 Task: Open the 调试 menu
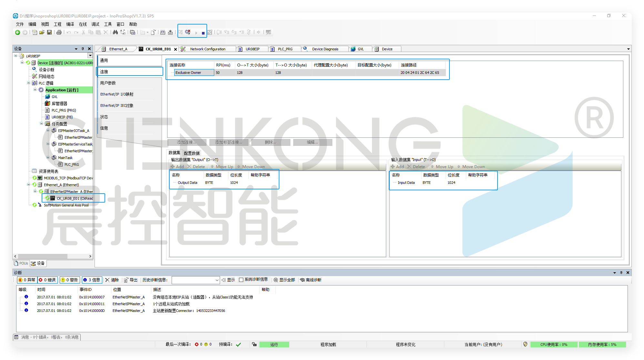click(95, 24)
